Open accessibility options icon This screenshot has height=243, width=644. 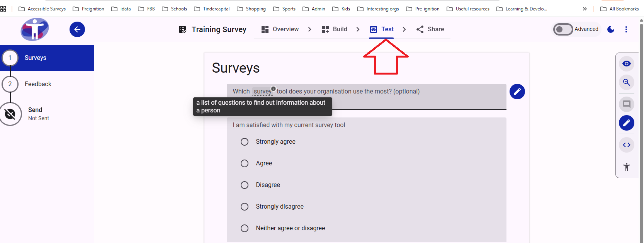tap(626, 167)
